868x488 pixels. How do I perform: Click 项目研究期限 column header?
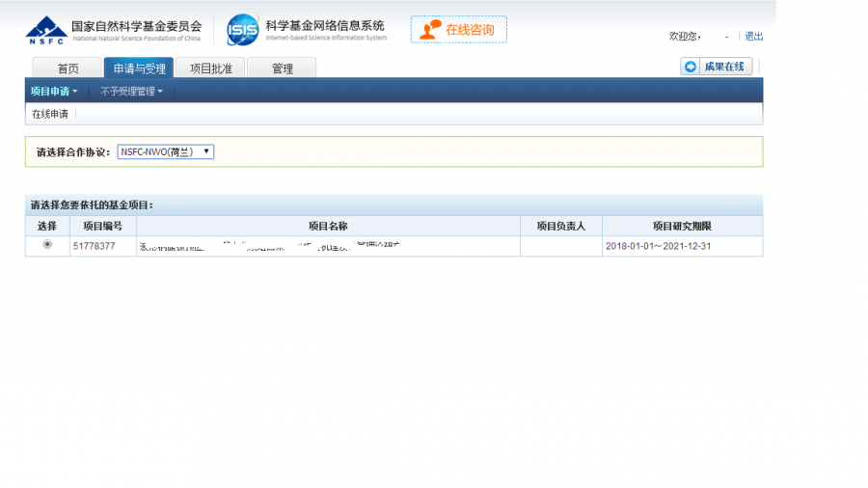click(x=682, y=226)
